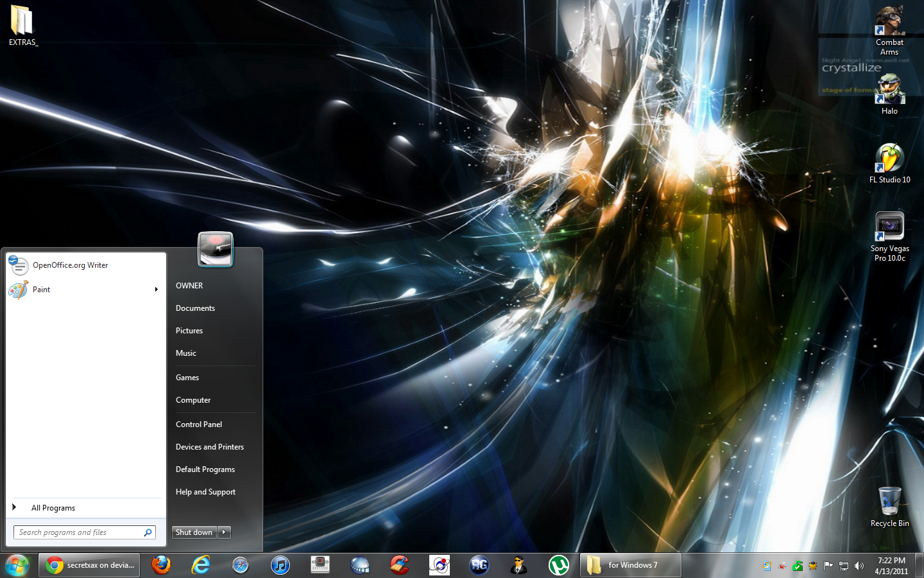Open the Windows Start orb

click(x=17, y=565)
